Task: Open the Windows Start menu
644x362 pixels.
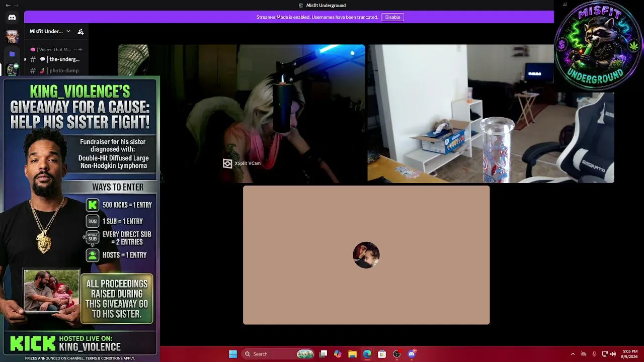Action: 233,354
